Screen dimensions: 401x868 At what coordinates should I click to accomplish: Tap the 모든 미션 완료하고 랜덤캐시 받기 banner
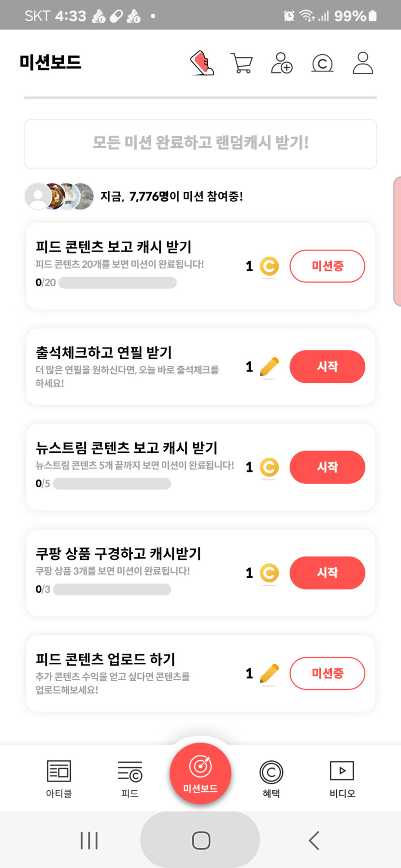pyautogui.click(x=200, y=143)
